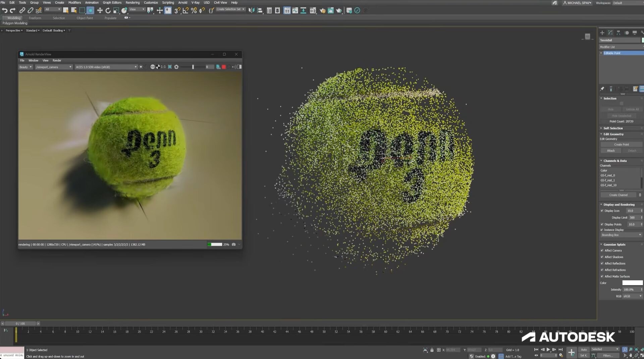
Task: Open the Bounding Box display dropdown
Action: [621, 235]
